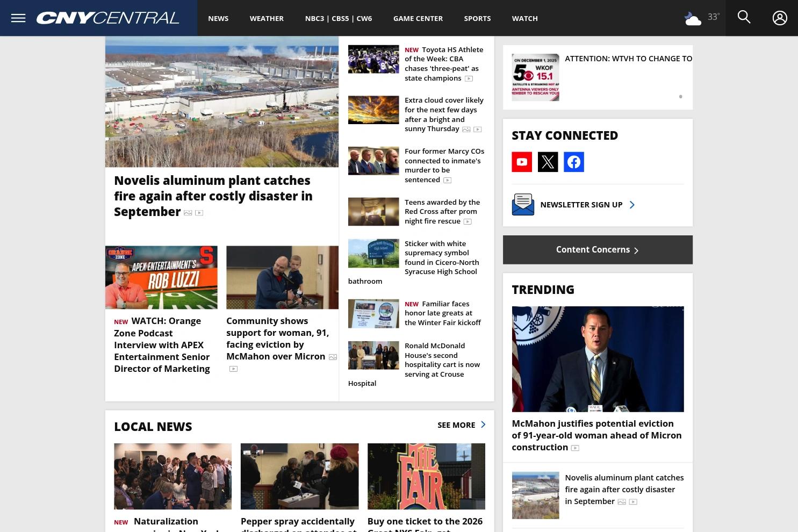This screenshot has width=798, height=532.
Task: Click video icon on Marcy COs story
Action: click(447, 181)
